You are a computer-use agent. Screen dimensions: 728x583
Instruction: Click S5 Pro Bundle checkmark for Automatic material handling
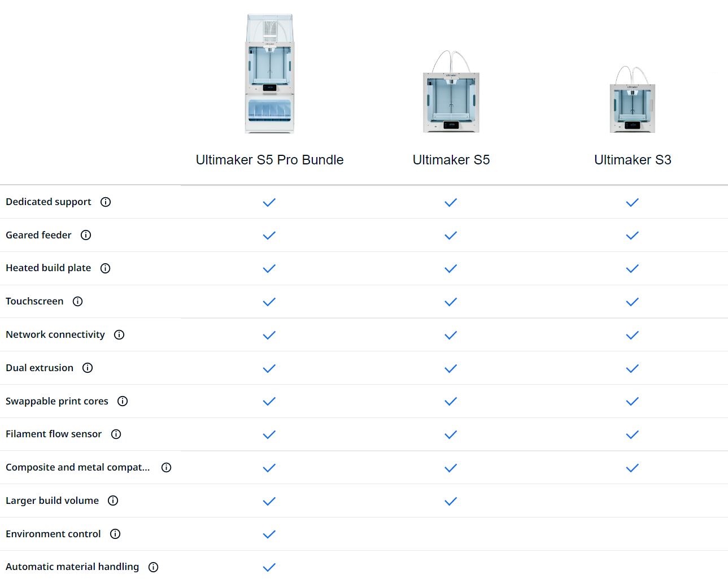point(269,567)
